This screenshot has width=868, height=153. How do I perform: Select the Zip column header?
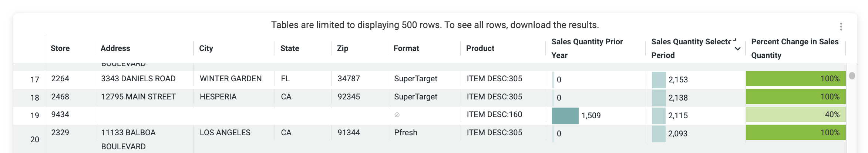point(343,48)
